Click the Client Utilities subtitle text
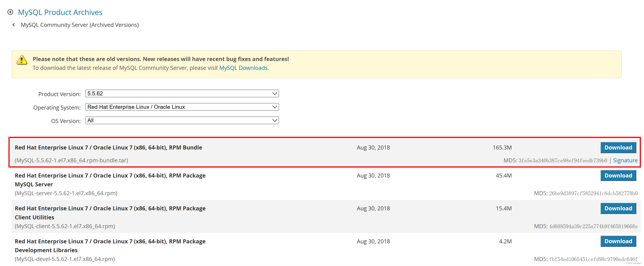This screenshot has width=644, height=266. coord(34,217)
